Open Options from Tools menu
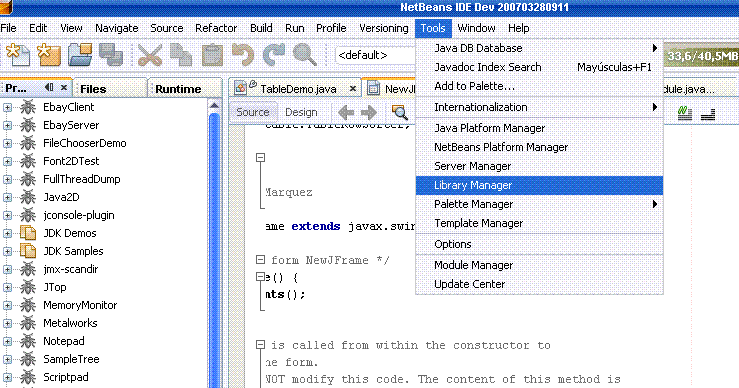The height and width of the screenshot is (388, 739). coord(539,244)
